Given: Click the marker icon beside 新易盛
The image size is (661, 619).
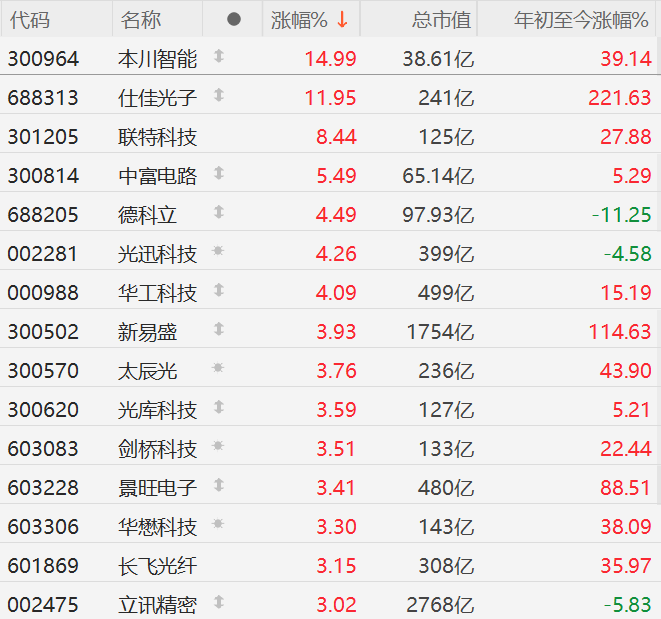Looking at the screenshot, I should tap(218, 329).
